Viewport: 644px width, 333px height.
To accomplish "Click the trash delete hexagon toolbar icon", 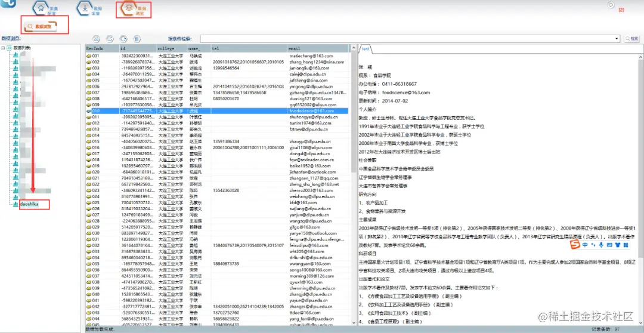I will 137,39.
